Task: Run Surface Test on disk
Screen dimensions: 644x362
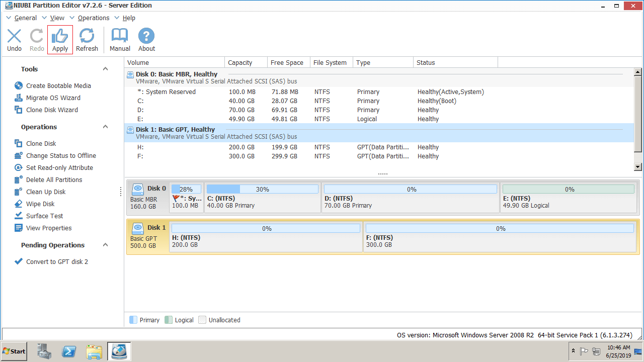Action: pyautogui.click(x=44, y=216)
